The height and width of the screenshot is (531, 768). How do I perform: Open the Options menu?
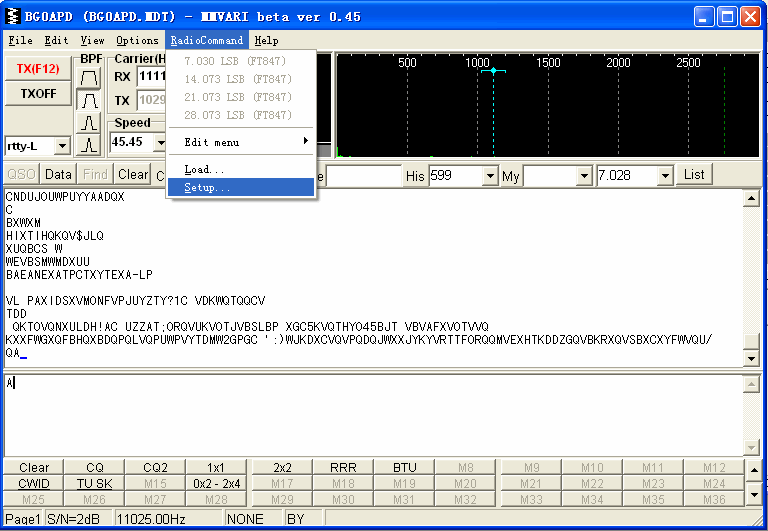pos(138,40)
